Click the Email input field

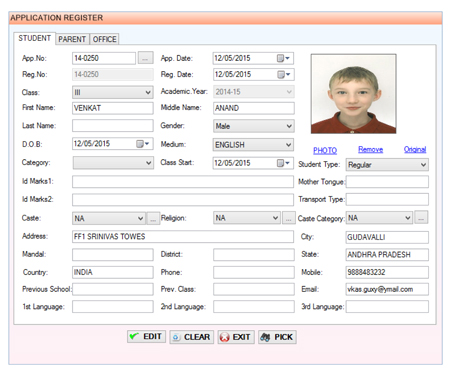(387, 289)
